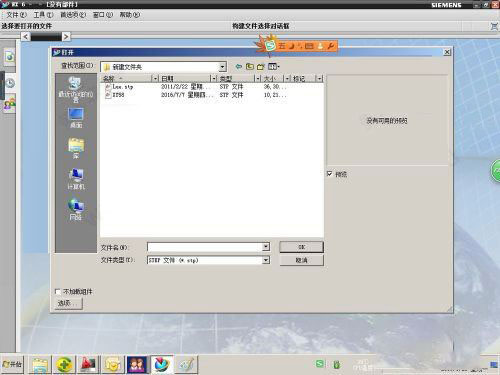This screenshot has width=500, height=375.
Task: Open the Tools menu
Action: click(43, 15)
